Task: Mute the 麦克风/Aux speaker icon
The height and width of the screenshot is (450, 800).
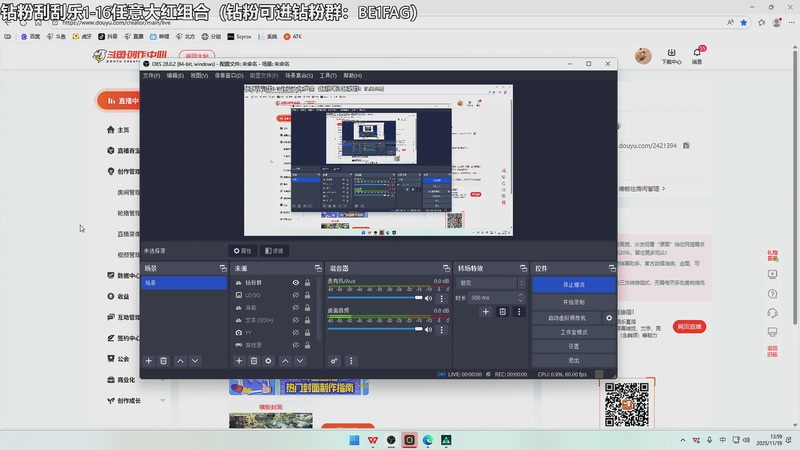Action: click(x=429, y=298)
